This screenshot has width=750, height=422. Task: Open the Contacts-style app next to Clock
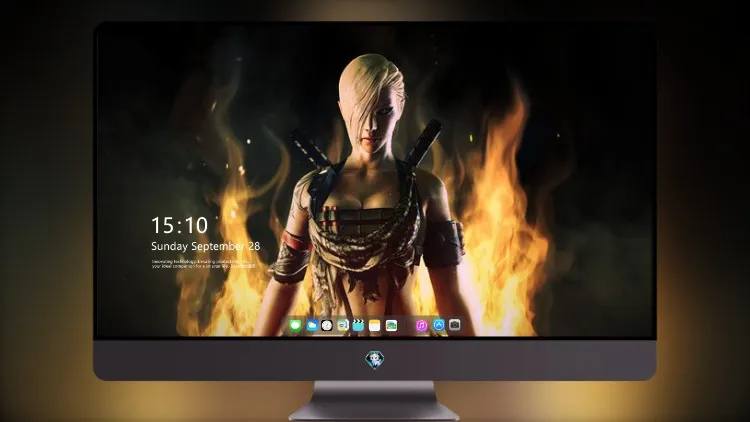342,326
